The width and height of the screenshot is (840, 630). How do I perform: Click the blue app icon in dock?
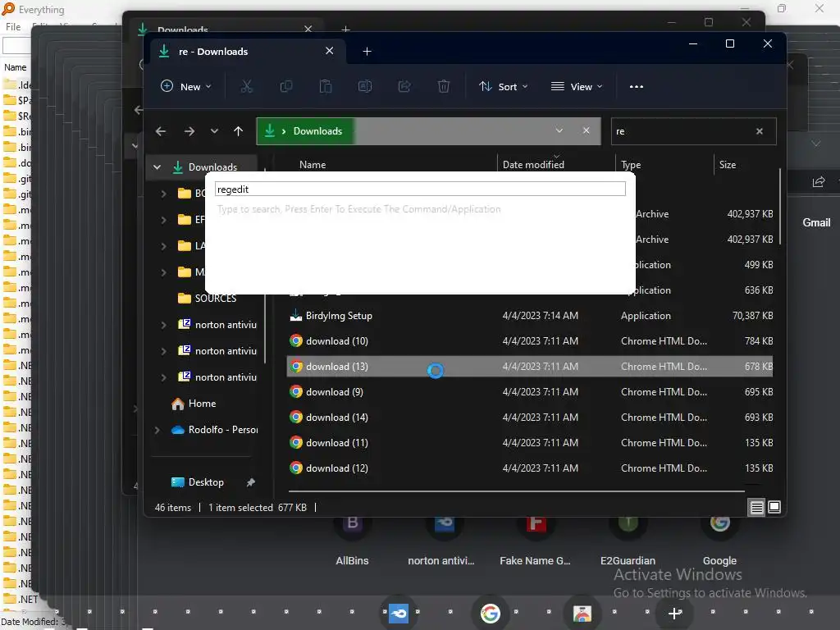398,613
